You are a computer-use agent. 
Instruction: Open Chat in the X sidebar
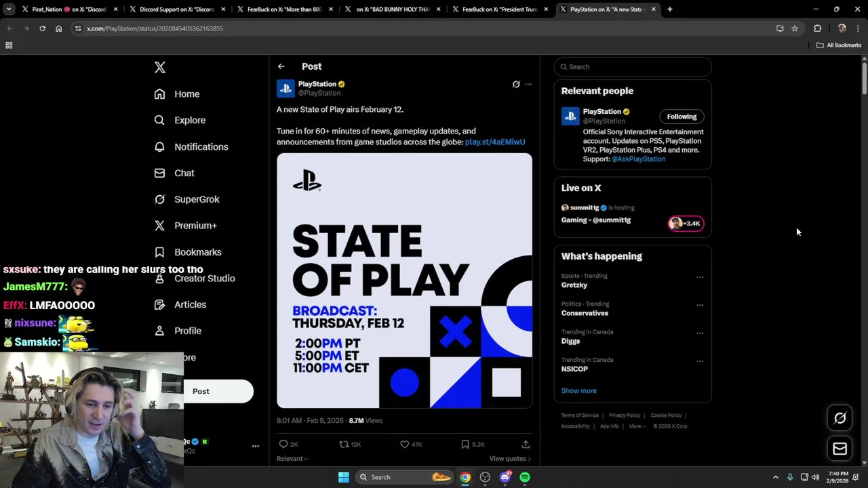(x=174, y=173)
